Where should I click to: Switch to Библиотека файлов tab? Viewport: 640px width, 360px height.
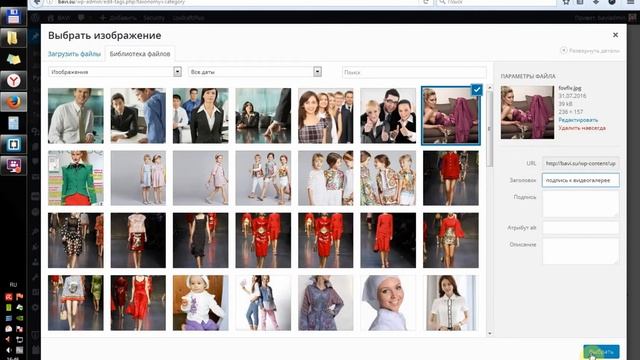click(x=140, y=54)
